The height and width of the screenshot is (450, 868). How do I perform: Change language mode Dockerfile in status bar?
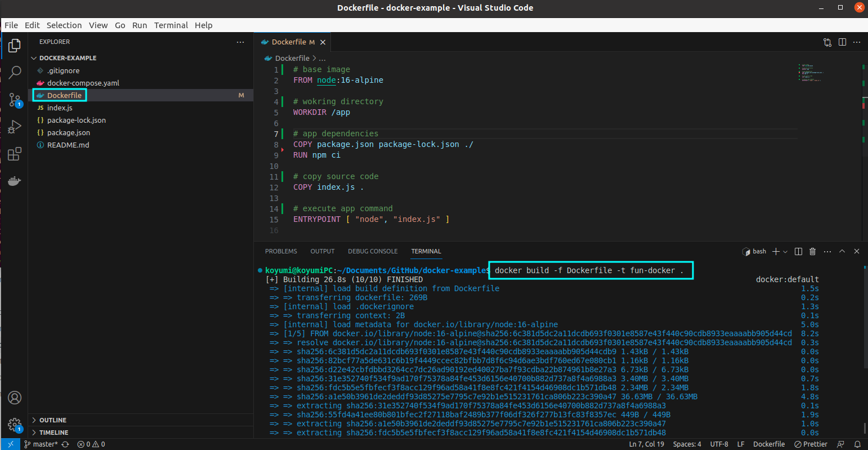[x=769, y=444]
